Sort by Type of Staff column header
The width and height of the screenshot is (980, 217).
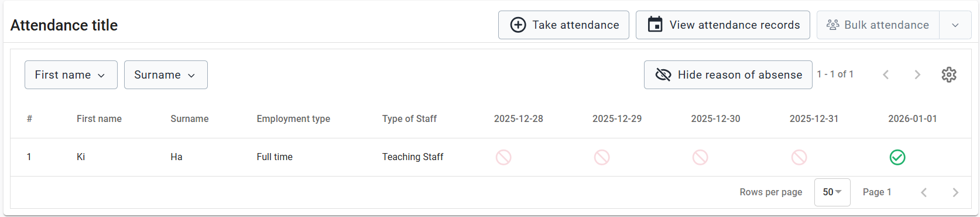(x=409, y=118)
